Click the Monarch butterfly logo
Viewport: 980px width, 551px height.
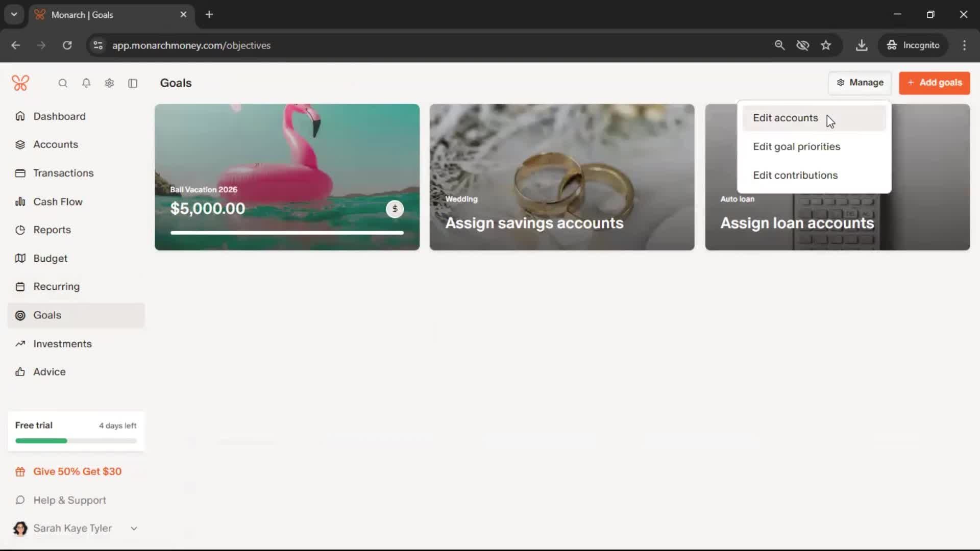coord(20,83)
